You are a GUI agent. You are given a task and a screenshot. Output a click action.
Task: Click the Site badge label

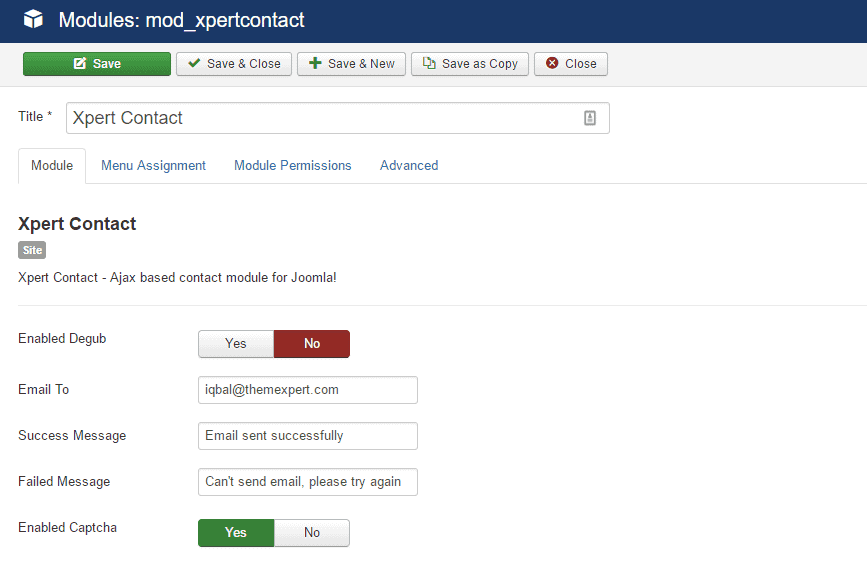(32, 250)
